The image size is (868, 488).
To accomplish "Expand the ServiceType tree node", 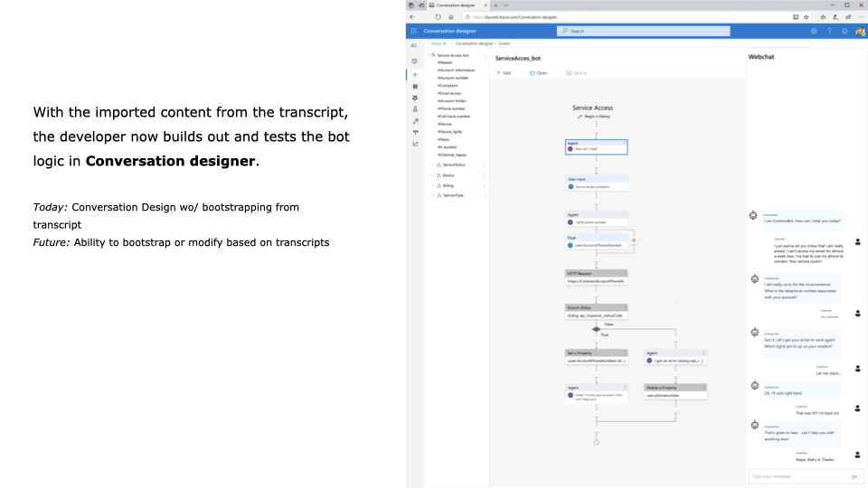I will (432, 195).
